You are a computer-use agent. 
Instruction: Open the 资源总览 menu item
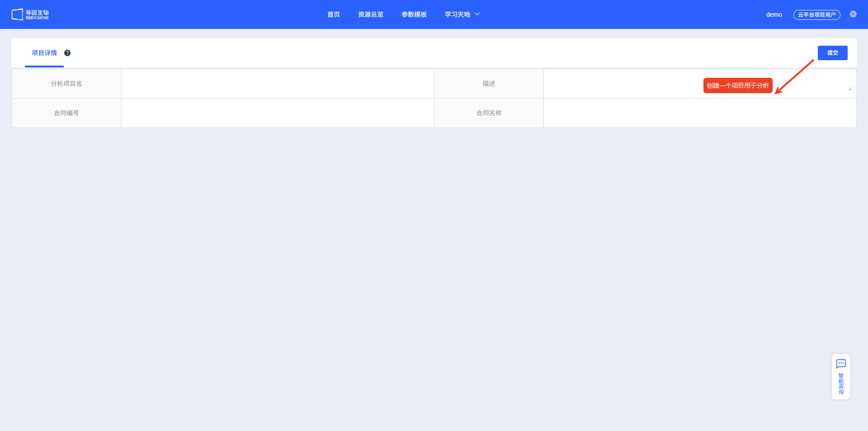click(371, 14)
